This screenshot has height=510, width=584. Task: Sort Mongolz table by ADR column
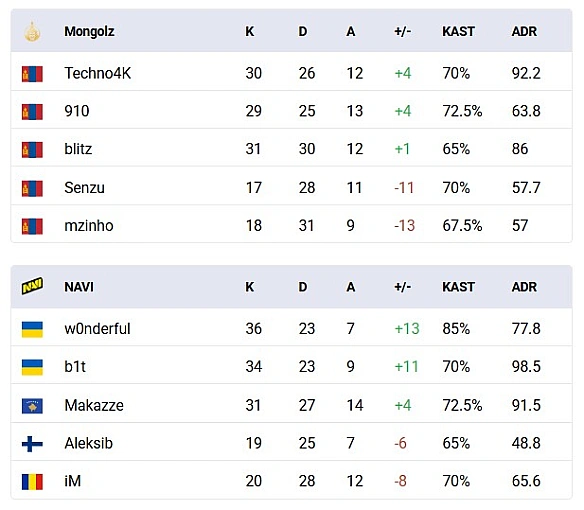pyautogui.click(x=524, y=31)
